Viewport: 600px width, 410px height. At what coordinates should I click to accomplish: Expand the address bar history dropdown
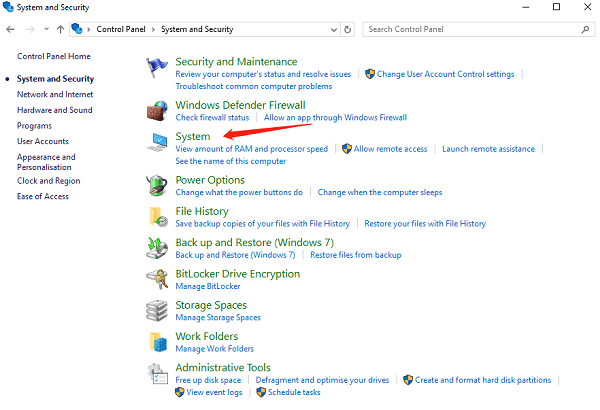(x=334, y=29)
